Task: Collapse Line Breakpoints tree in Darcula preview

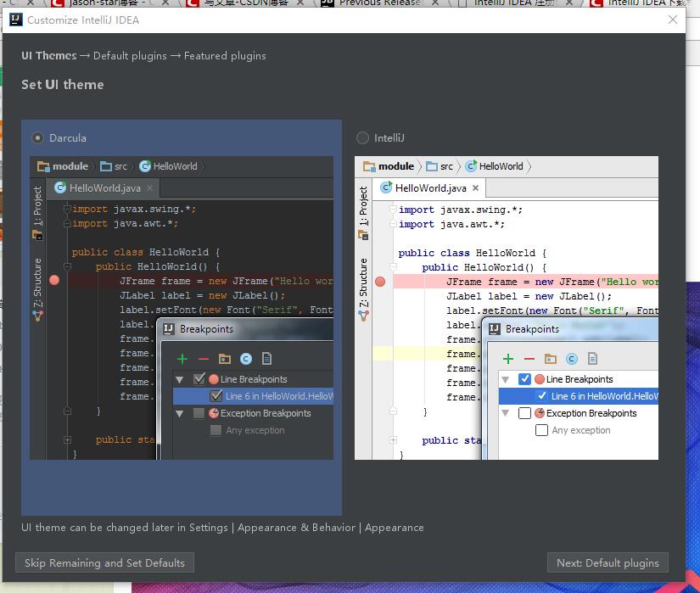Action: pyautogui.click(x=180, y=380)
